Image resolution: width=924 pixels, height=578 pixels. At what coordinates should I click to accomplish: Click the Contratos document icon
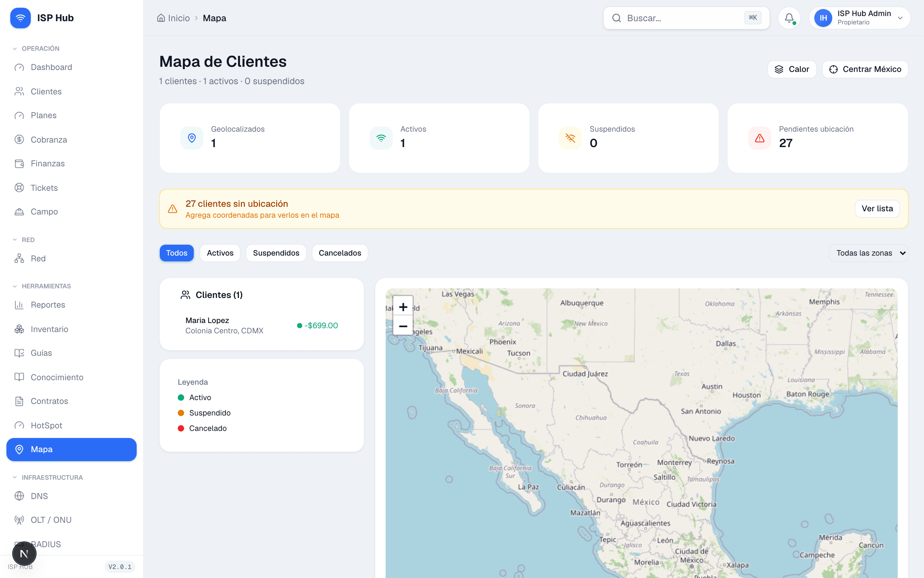point(19,401)
